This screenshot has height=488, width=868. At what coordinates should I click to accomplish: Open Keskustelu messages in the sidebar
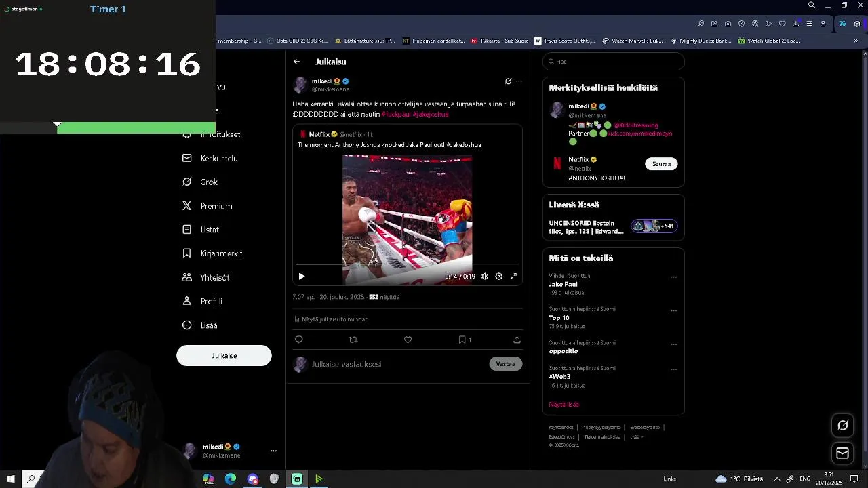pyautogui.click(x=210, y=159)
